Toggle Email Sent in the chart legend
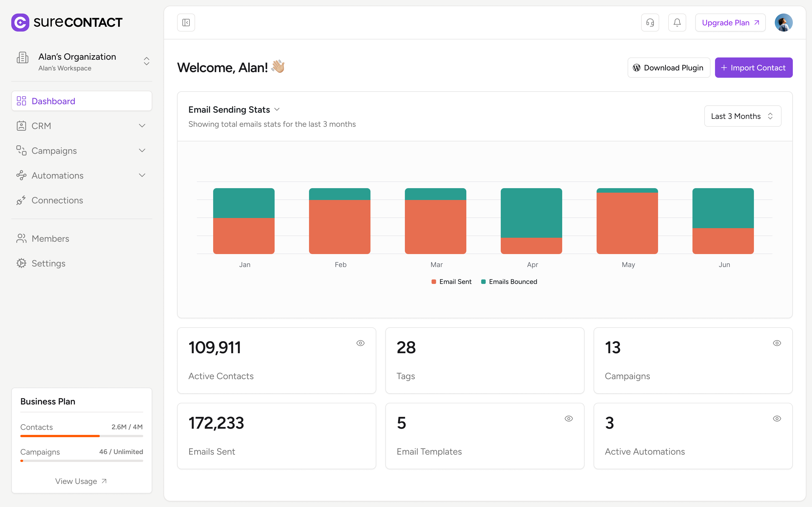Screen dimensions: 812x507 click(451, 281)
